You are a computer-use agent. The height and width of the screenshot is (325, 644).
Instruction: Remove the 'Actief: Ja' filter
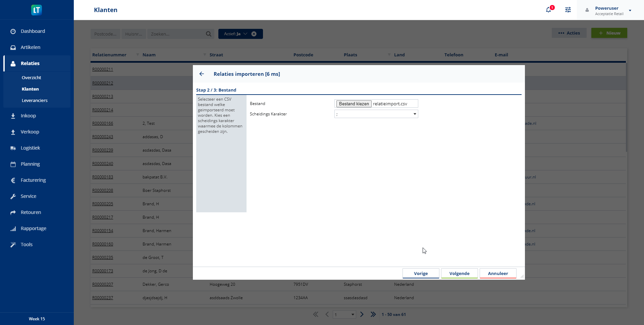click(254, 34)
